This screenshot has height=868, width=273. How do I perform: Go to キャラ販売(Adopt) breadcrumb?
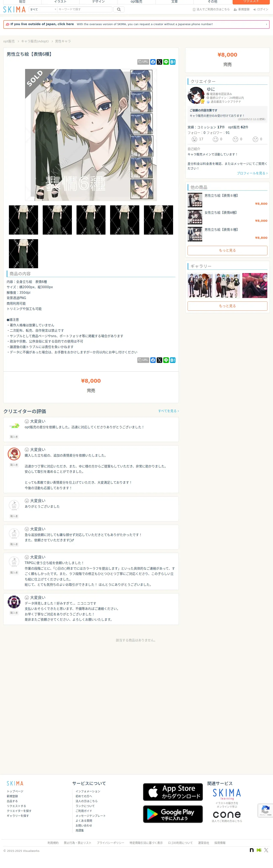(x=35, y=41)
